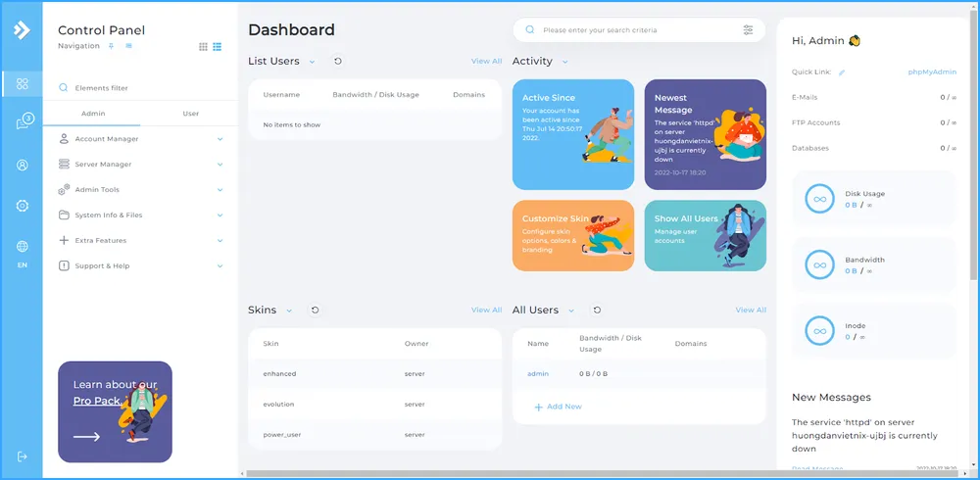This screenshot has width=980, height=480.
Task: Open the Messages icon in the left sidebar
Action: click(23, 122)
